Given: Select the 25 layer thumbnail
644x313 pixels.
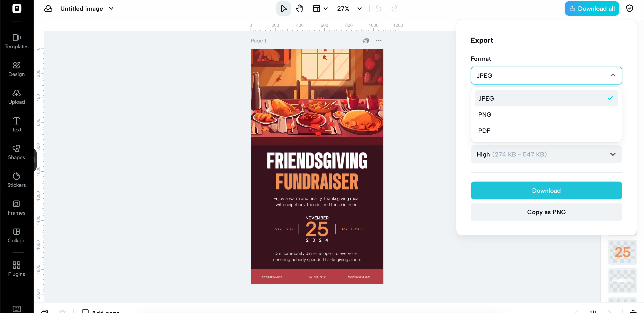Looking at the screenshot, I should pos(622,252).
